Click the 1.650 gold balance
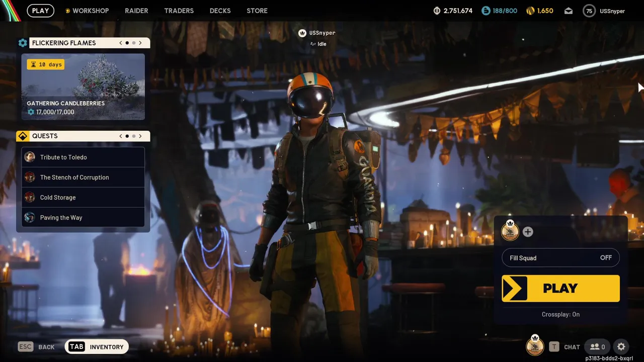The height and width of the screenshot is (362, 644). point(545,11)
